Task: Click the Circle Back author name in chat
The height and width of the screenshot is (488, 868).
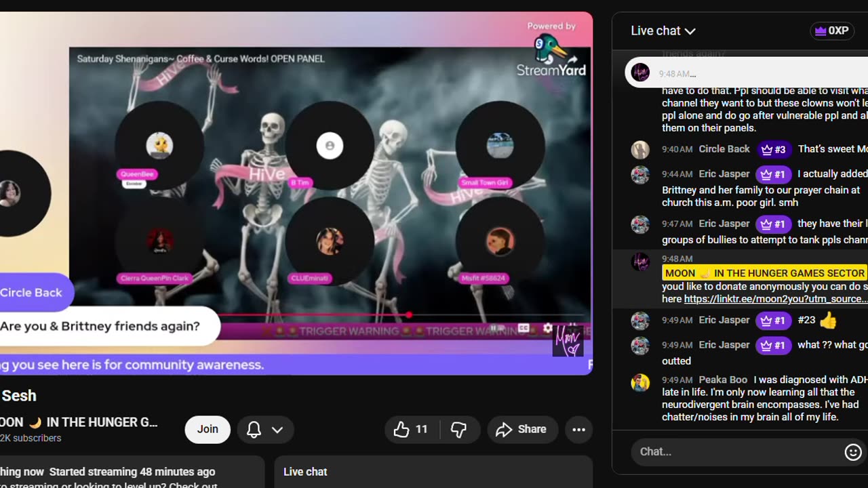Action: (x=724, y=149)
